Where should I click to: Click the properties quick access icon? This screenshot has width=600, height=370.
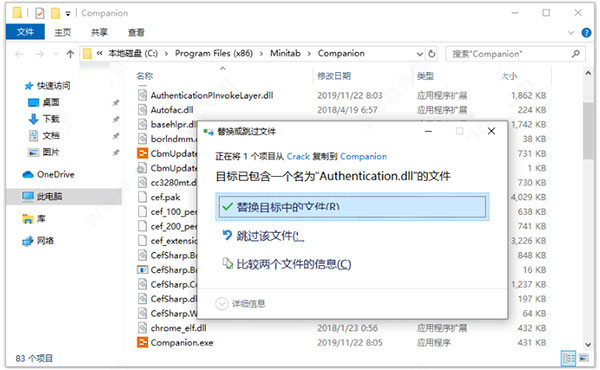pyautogui.click(x=39, y=13)
